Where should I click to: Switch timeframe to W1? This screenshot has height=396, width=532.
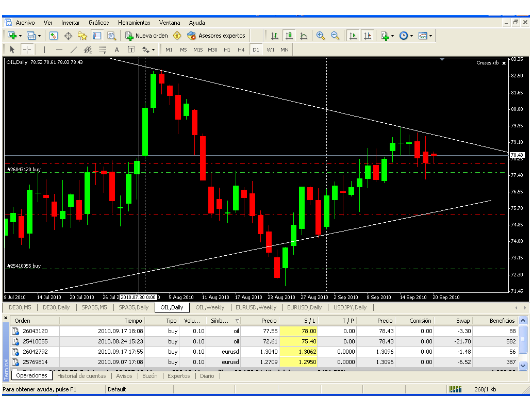[271, 50]
